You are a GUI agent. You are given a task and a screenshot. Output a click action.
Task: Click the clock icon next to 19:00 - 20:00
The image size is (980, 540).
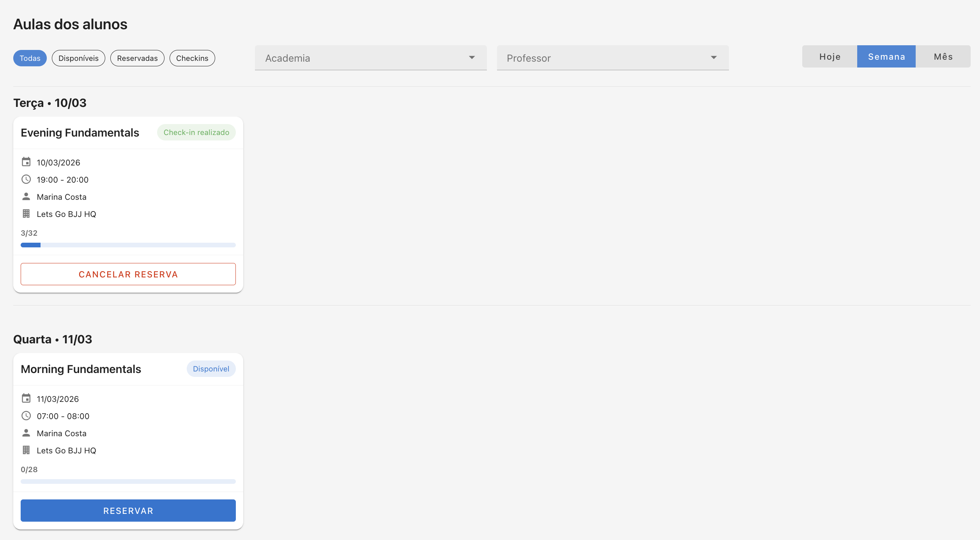coord(26,179)
